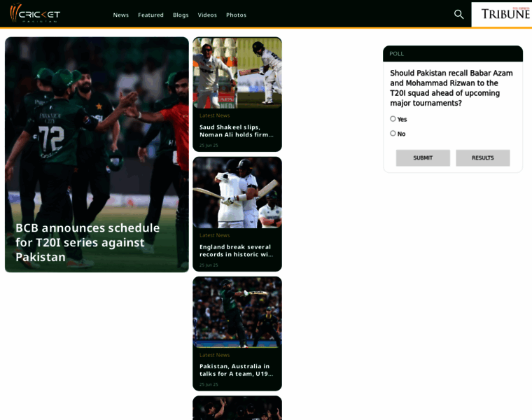The width and height of the screenshot is (532, 420).
Task: Open the News menu
Action: [x=121, y=15]
